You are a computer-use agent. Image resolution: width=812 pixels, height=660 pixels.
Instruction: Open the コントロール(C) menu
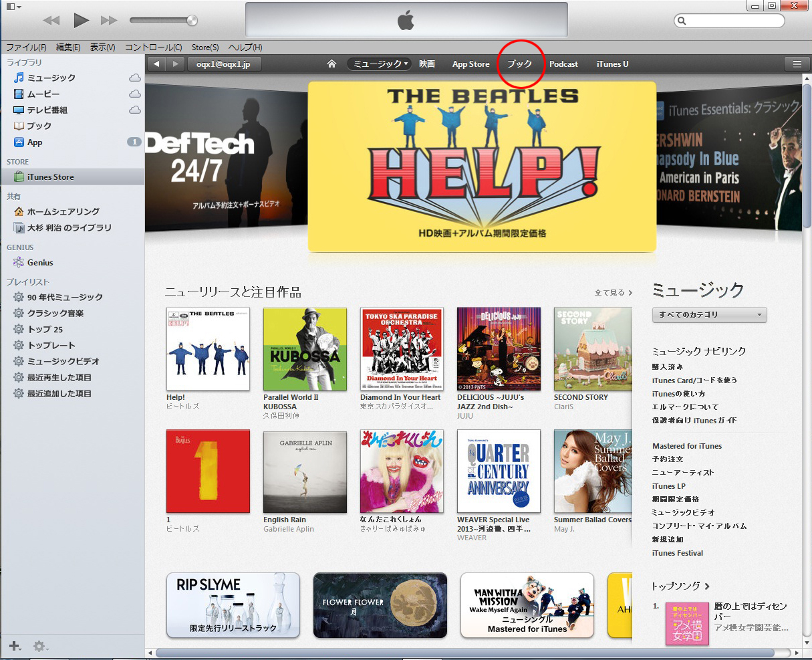[x=153, y=47]
